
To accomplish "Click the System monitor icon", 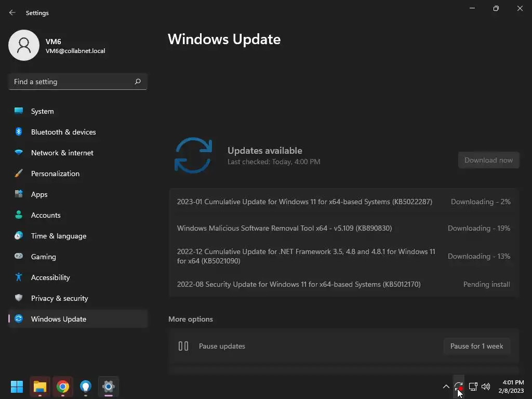I will 19,111.
